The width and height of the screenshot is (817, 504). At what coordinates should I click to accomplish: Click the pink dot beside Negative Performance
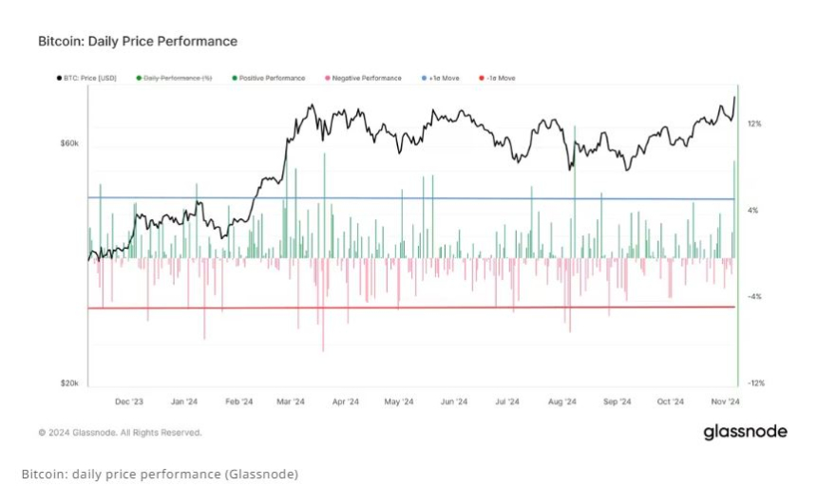click(x=327, y=78)
